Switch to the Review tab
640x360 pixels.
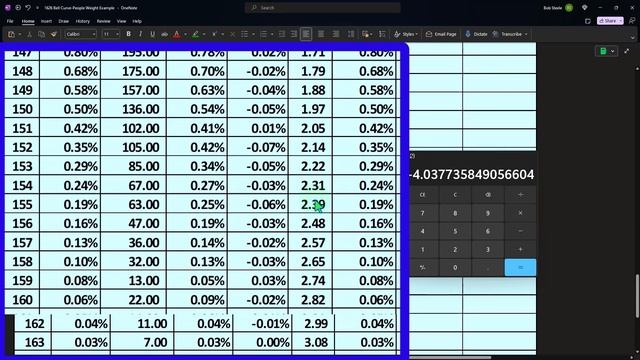(104, 21)
